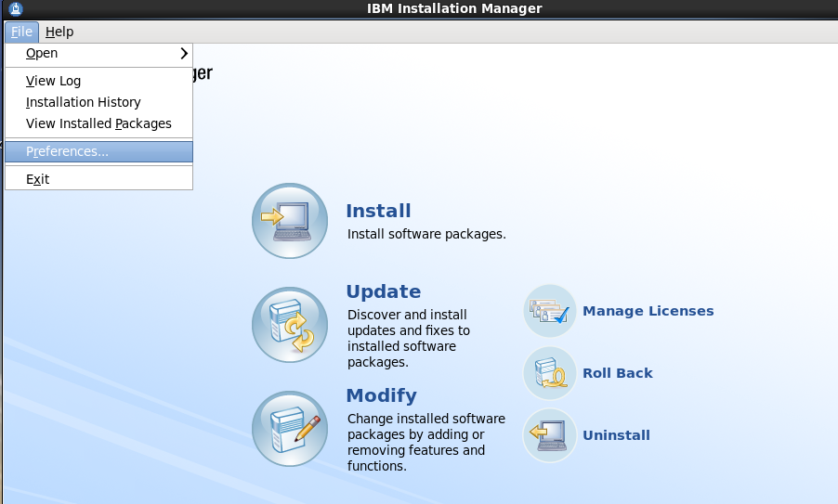Open the File menu
Viewport: 838px width, 504px height.
coord(21,32)
